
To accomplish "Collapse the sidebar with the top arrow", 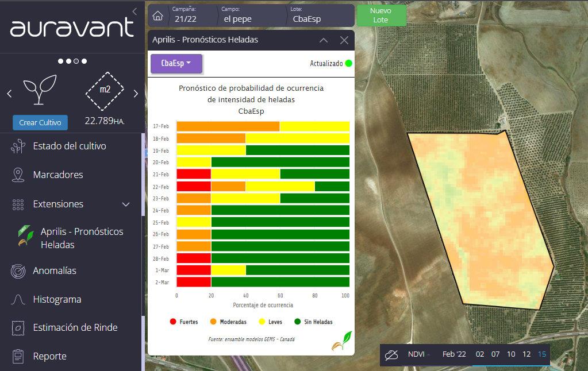I will click(134, 11).
